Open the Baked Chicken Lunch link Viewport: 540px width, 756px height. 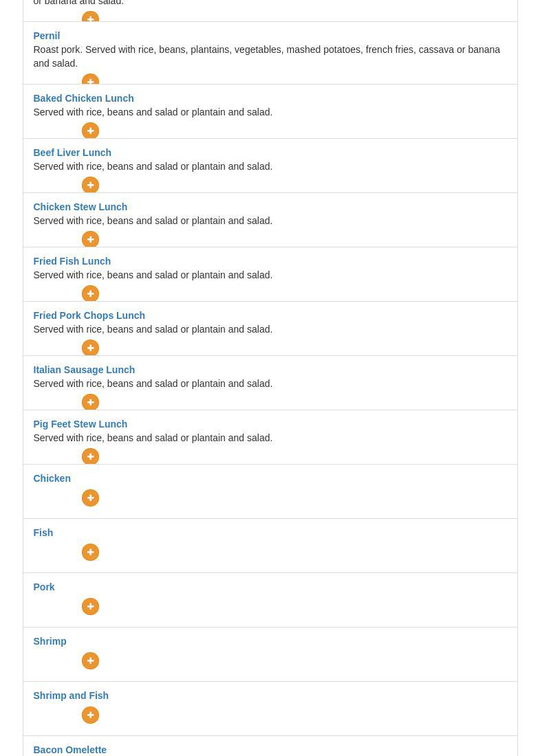click(x=83, y=98)
